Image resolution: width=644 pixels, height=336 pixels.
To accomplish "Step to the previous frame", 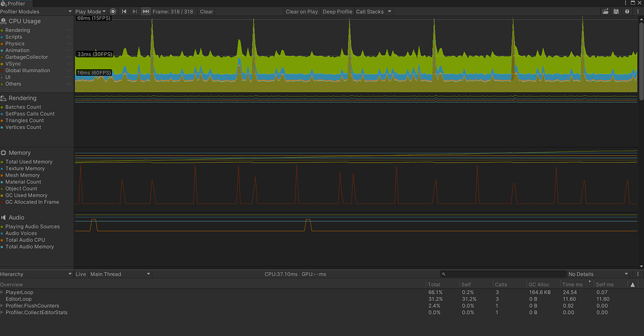I will pyautogui.click(x=124, y=11).
